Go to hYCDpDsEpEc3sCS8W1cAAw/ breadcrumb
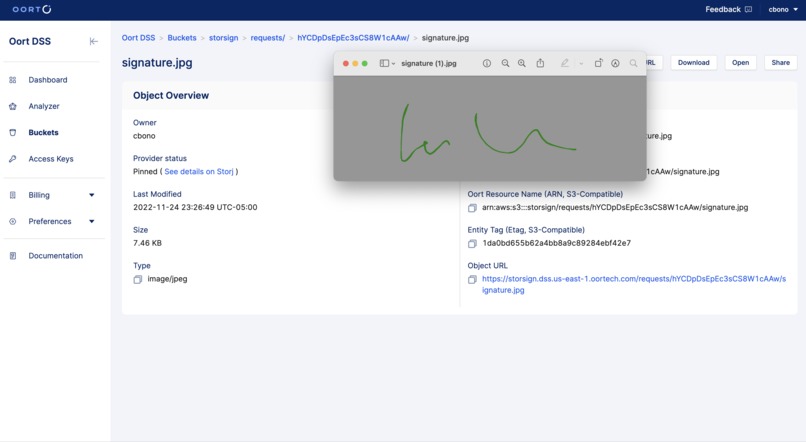 click(x=353, y=38)
